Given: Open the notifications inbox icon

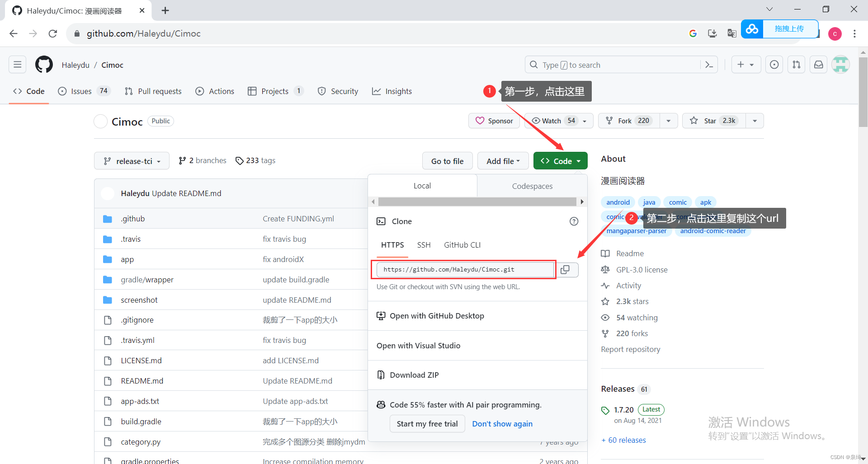Looking at the screenshot, I should 818,65.
